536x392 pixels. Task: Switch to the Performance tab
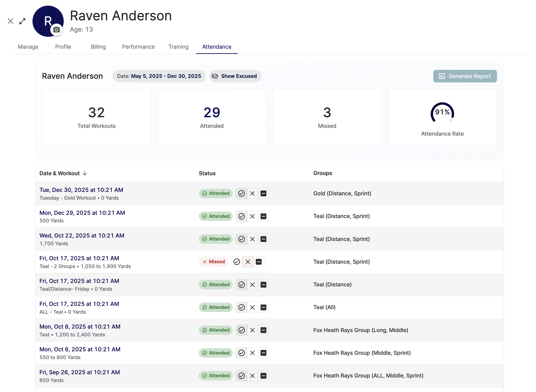coord(138,47)
